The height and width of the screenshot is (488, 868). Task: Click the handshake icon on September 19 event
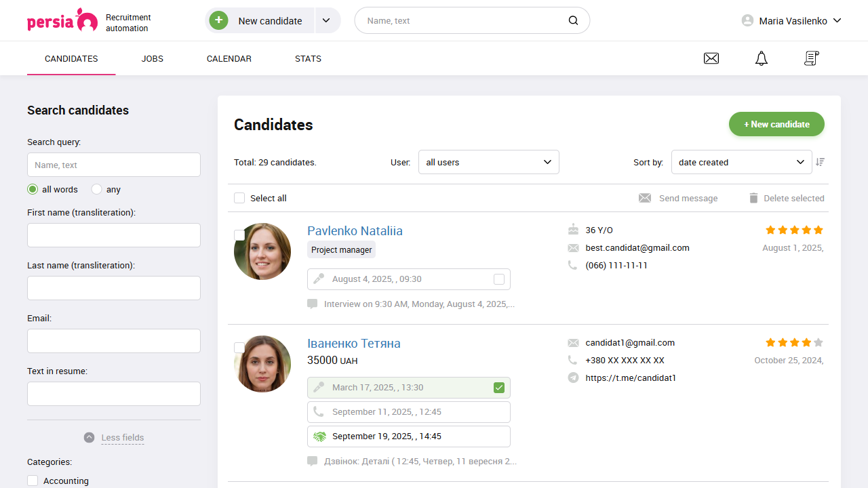point(319,436)
